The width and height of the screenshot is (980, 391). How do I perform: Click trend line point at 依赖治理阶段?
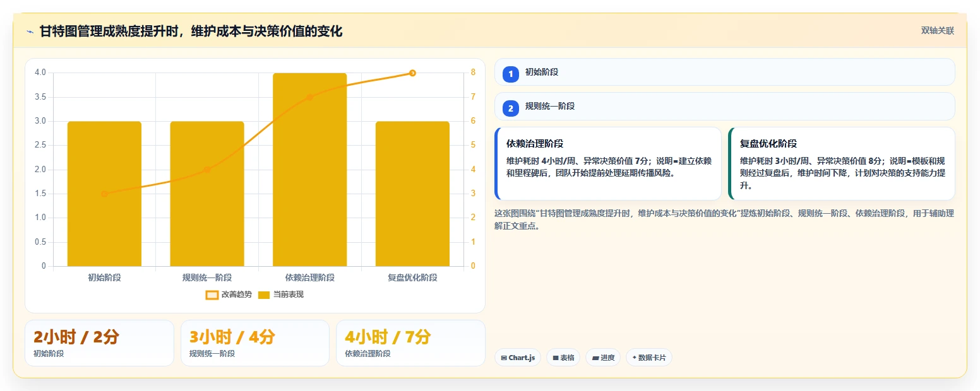[x=309, y=97]
